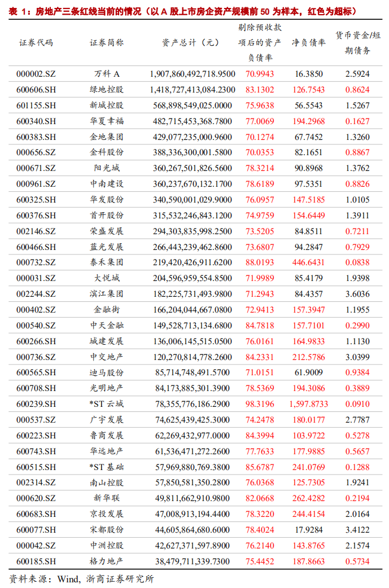Select the value 262.4282
The width and height of the screenshot is (389, 588).
tap(309, 498)
